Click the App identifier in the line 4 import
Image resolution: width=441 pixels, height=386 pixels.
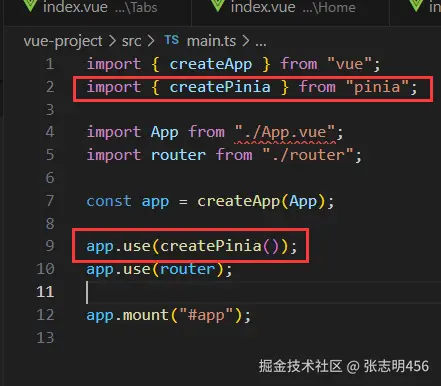pos(164,133)
